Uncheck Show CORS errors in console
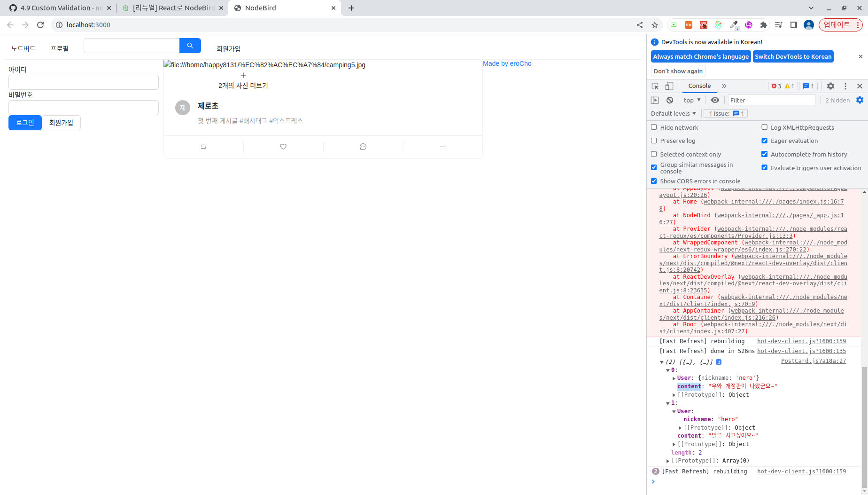The image size is (868, 495). [654, 181]
